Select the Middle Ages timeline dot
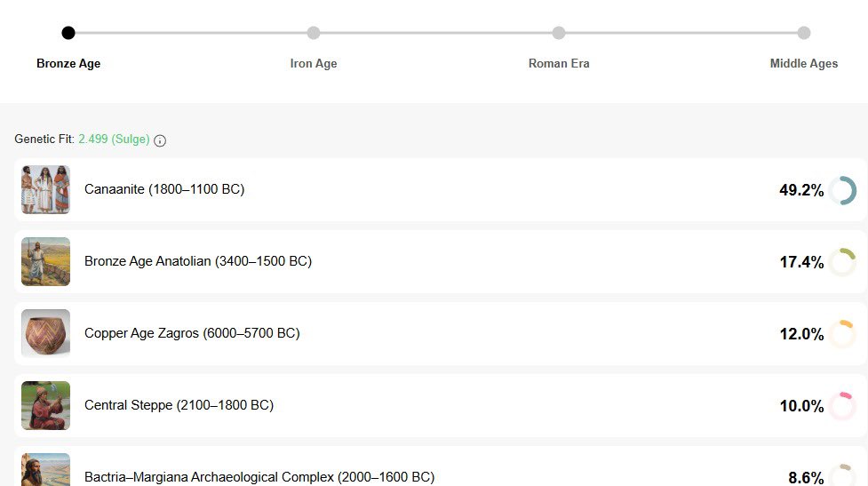This screenshot has width=868, height=486. click(x=804, y=33)
